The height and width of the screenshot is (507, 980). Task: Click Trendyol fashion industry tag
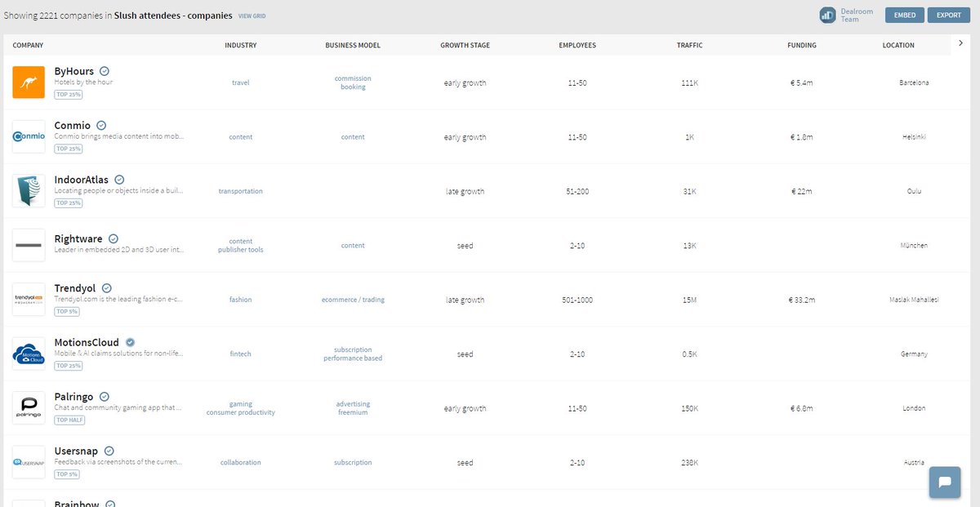241,300
